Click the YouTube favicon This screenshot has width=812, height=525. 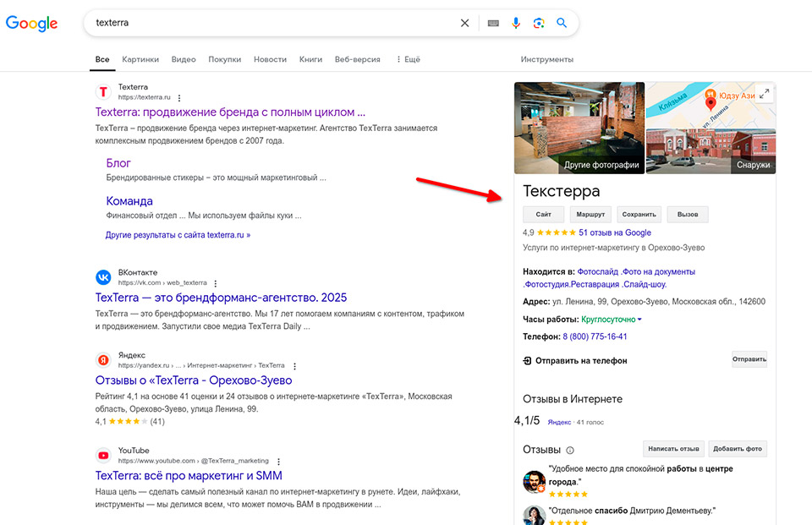pos(103,455)
